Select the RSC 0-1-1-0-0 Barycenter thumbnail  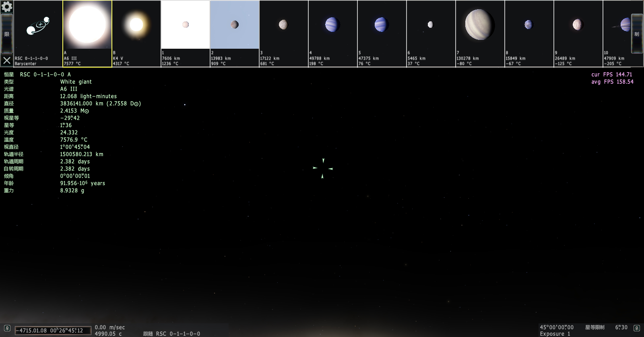pos(38,34)
